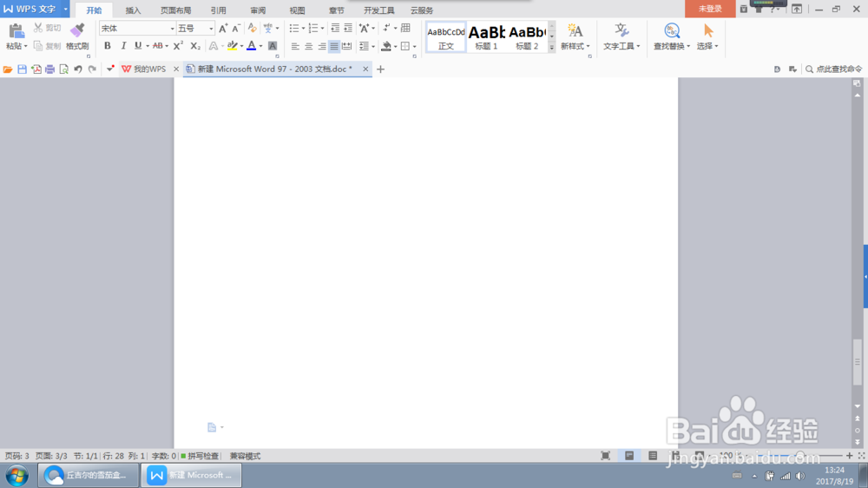
Task: Click the 点此查找命令 search field
Action: [833, 69]
